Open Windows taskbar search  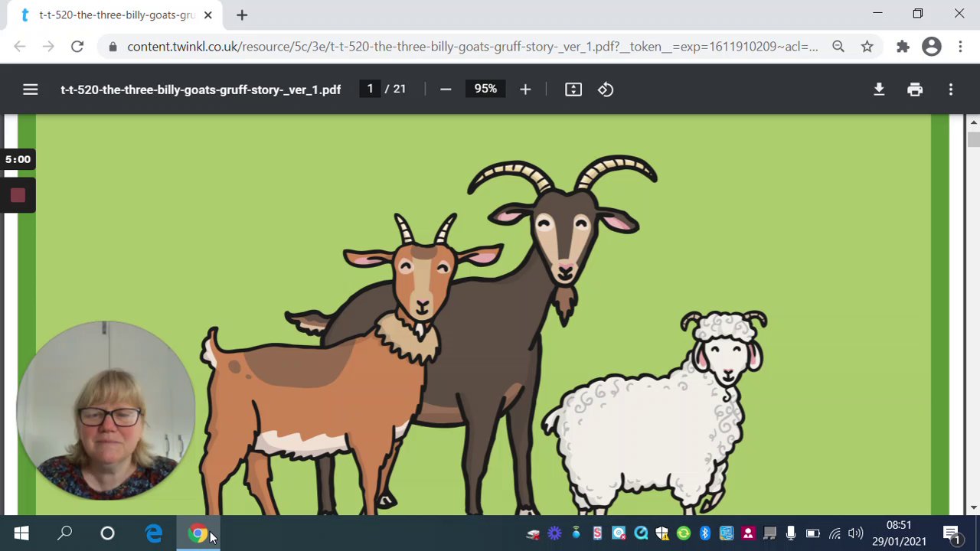pyautogui.click(x=65, y=533)
